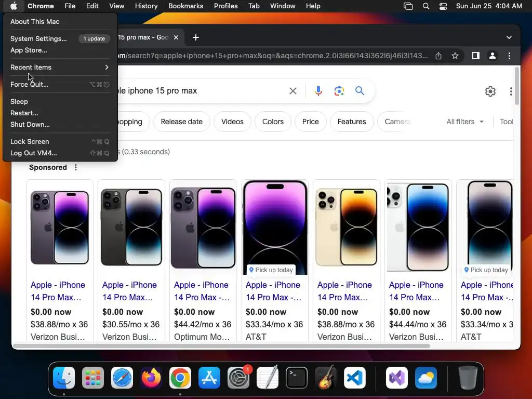Open Launchpad from the dock
532x399 pixels.
point(92,378)
